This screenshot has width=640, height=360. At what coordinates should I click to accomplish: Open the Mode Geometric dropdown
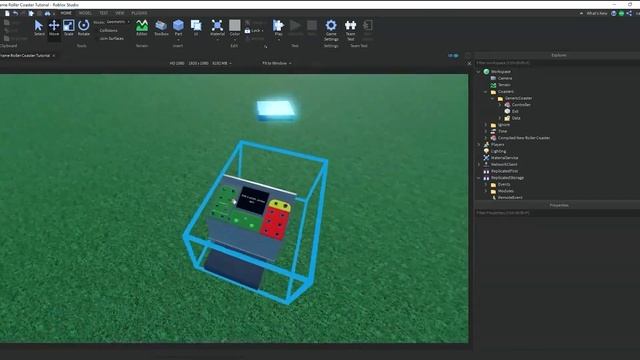(x=118, y=22)
